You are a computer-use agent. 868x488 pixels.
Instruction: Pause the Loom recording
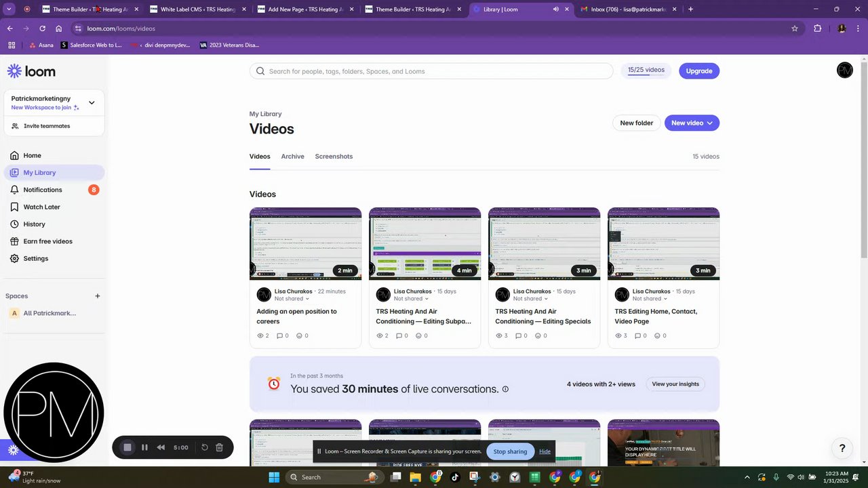pos(144,447)
